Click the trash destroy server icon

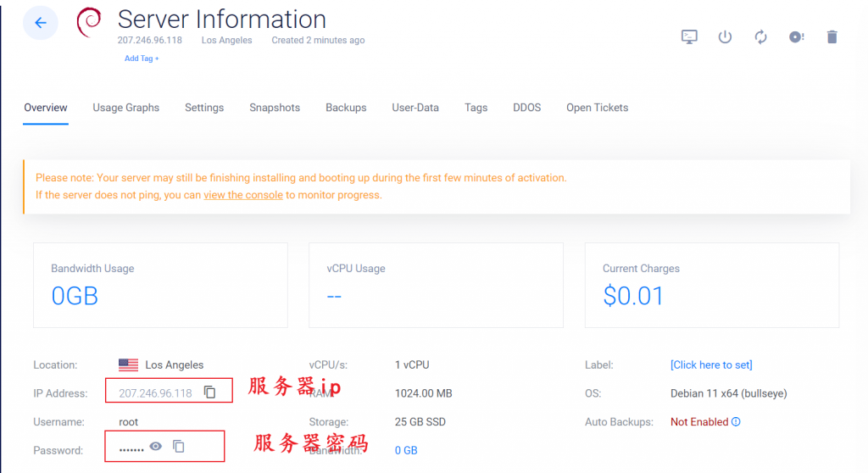click(832, 37)
